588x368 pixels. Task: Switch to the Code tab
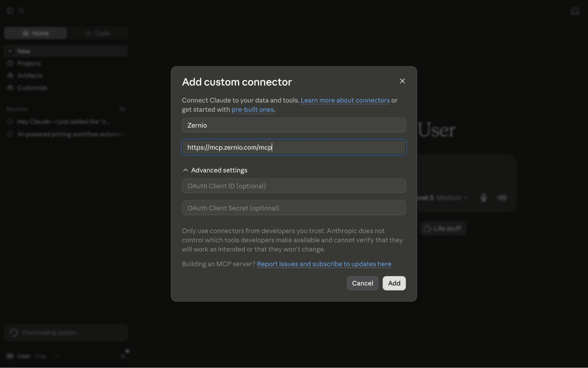(98, 33)
